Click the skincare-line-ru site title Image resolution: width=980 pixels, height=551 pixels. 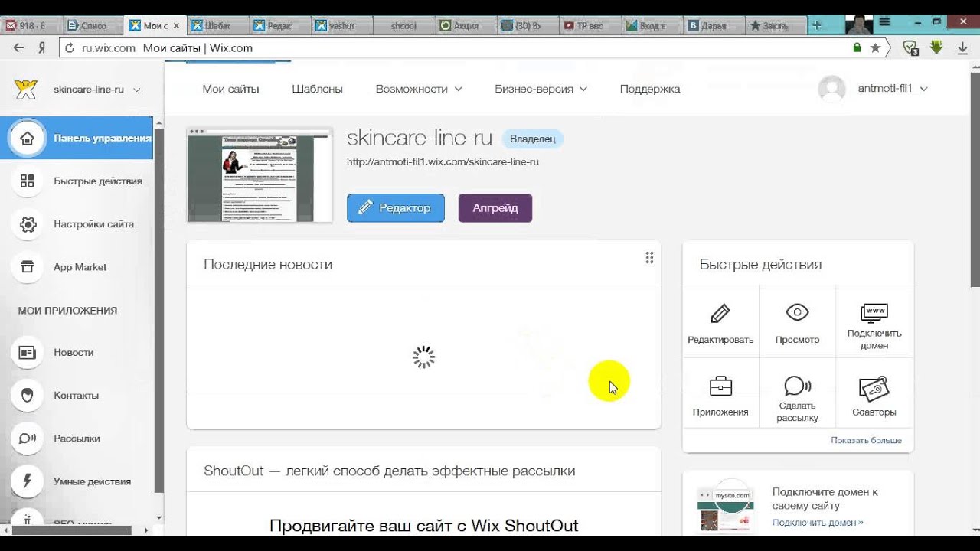420,138
